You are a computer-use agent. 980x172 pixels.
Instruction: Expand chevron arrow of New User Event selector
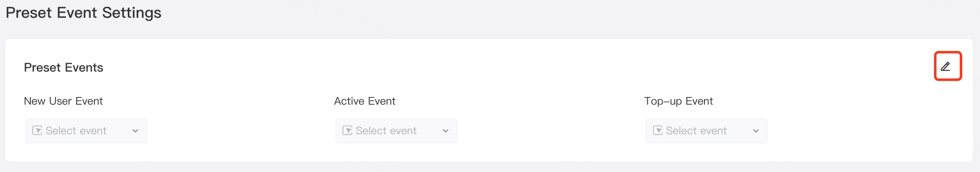pyautogui.click(x=135, y=131)
